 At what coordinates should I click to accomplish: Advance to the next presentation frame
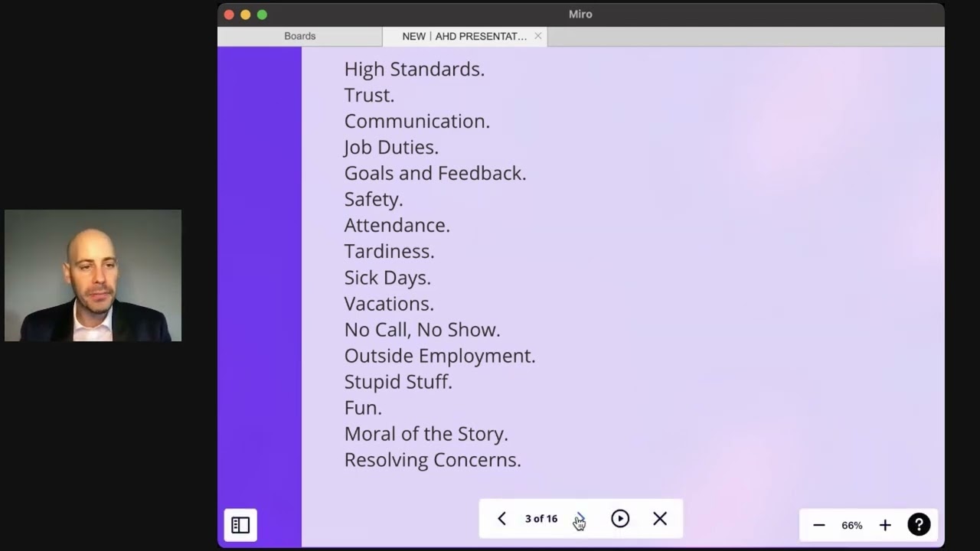[580, 519]
